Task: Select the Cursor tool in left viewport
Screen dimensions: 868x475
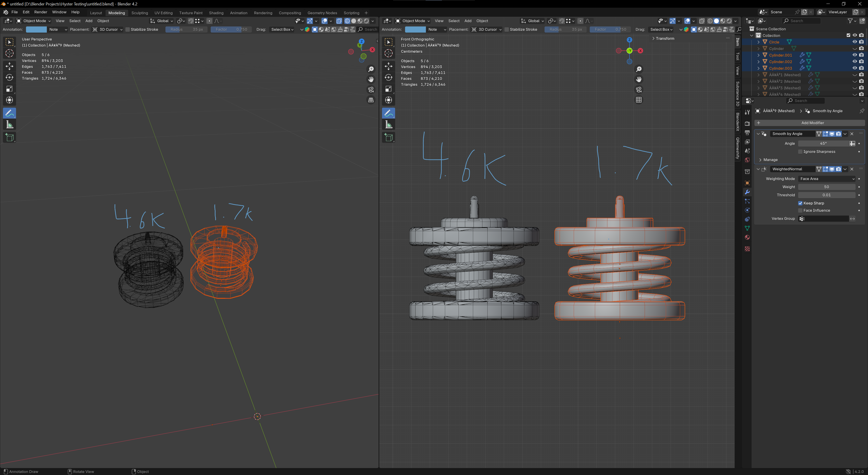Action: 9,53
